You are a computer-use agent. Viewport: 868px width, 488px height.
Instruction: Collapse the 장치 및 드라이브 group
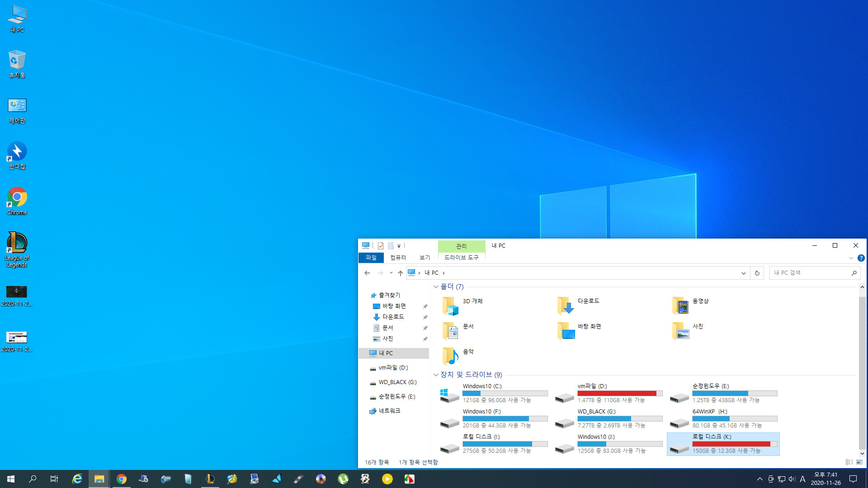[x=436, y=375]
